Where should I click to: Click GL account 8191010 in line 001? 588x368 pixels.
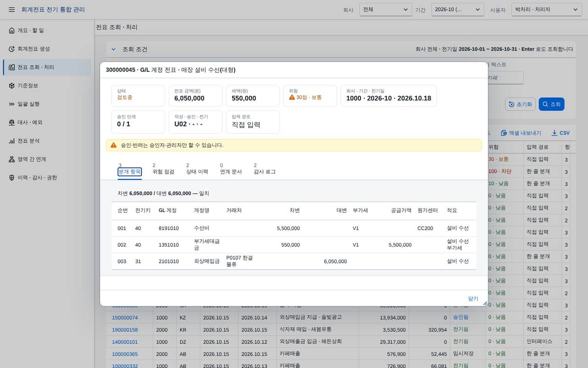[x=169, y=228]
